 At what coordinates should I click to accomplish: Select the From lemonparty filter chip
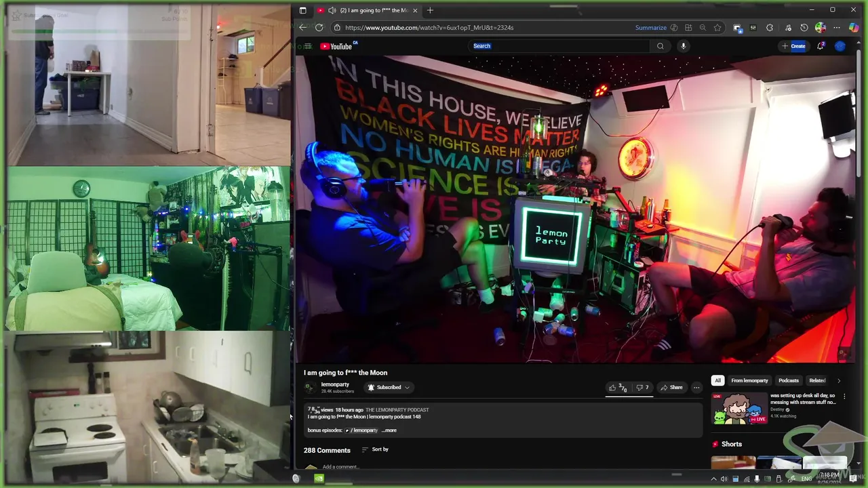point(749,381)
